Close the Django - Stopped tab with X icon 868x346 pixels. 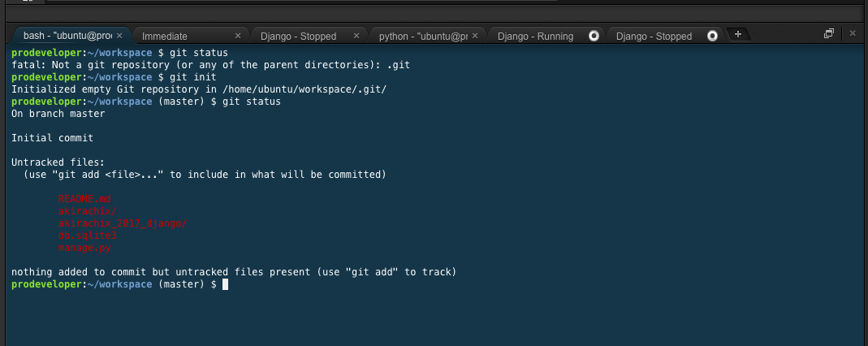click(x=356, y=36)
